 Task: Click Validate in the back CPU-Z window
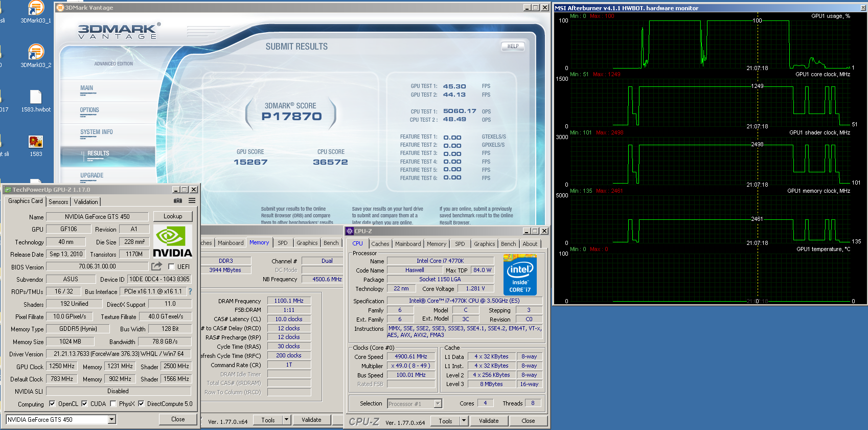[x=311, y=420]
